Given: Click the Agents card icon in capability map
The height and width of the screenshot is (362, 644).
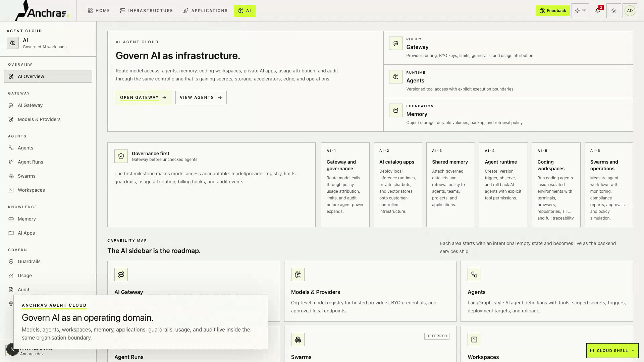Looking at the screenshot, I should point(474,275).
